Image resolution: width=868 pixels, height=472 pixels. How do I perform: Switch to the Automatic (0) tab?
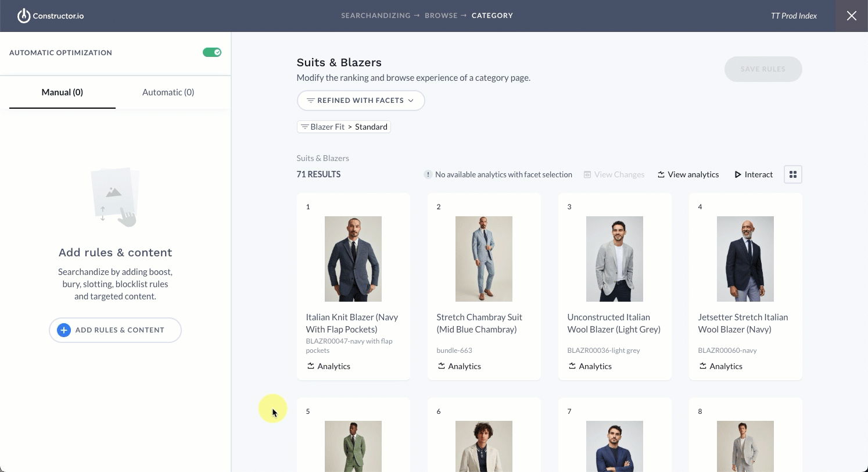(168, 92)
